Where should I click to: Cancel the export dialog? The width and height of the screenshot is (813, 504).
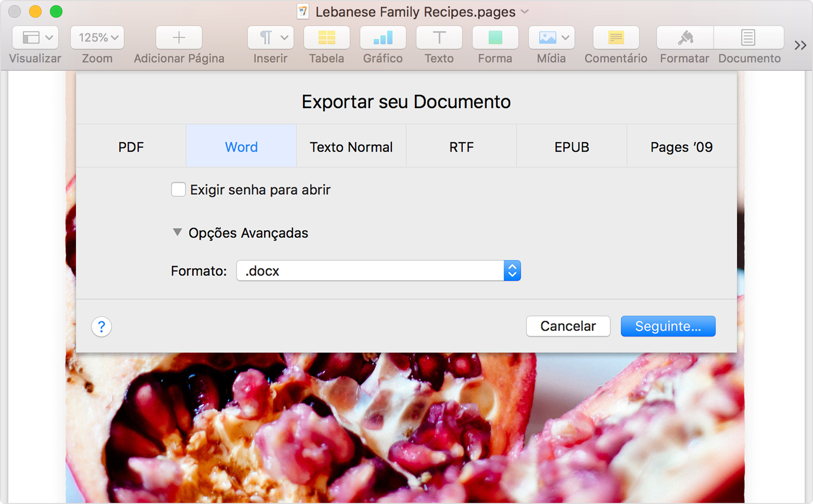(568, 326)
